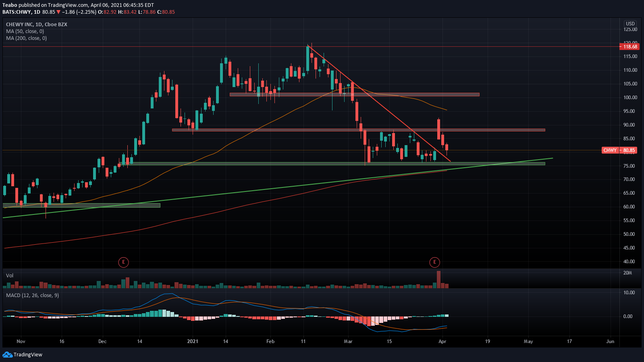Screen dimensions: 644x362
Task: Click the April earnings E marker
Action: 434,262
